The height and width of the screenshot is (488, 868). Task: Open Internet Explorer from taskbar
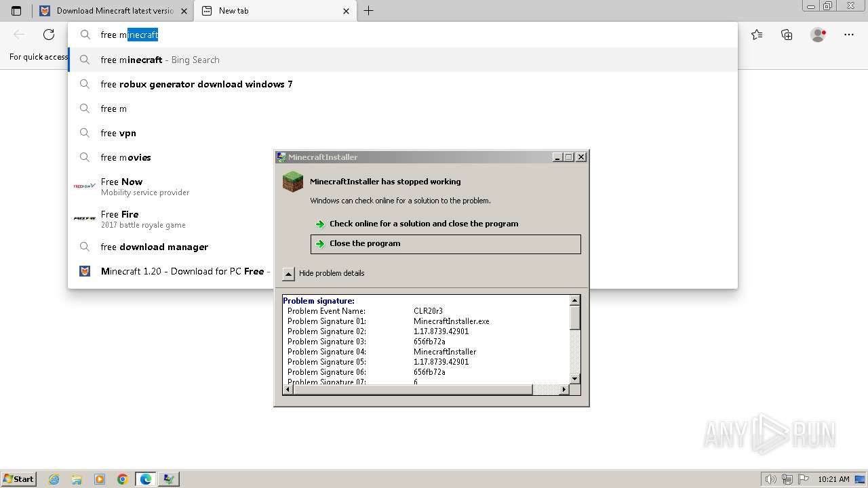(54, 479)
